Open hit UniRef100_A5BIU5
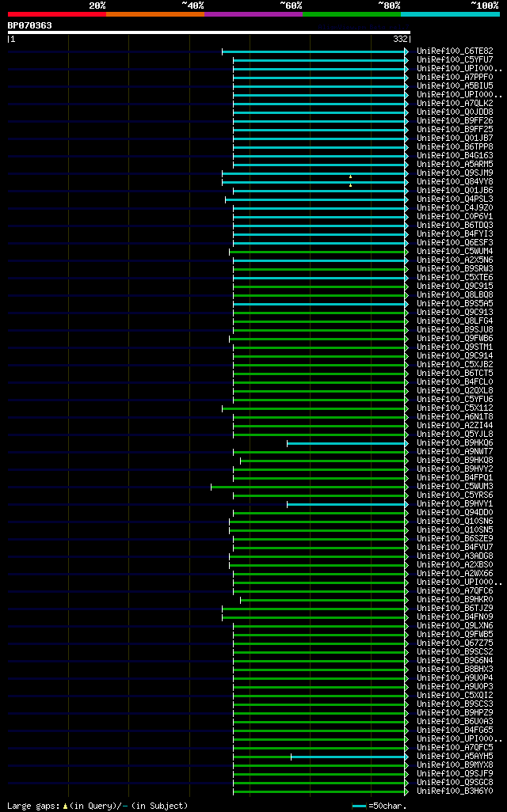This screenshot has width=507, height=812. click(x=456, y=86)
